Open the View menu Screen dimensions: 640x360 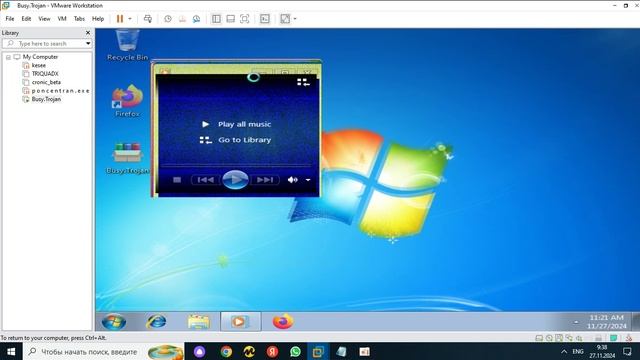pyautogui.click(x=44, y=19)
